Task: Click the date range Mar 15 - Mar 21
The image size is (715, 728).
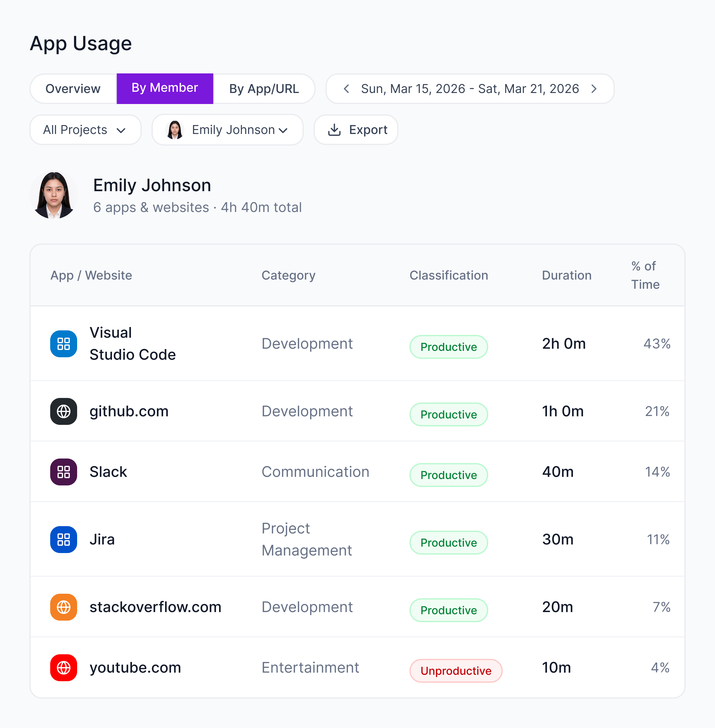Action: 470,89
